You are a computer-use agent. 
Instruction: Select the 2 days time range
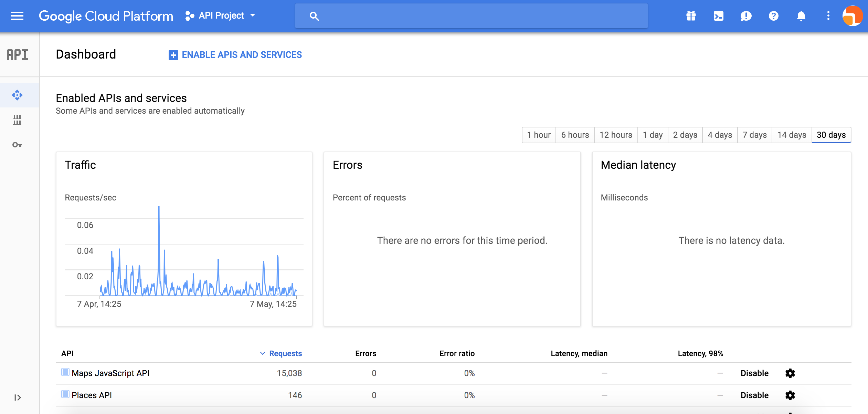(685, 135)
